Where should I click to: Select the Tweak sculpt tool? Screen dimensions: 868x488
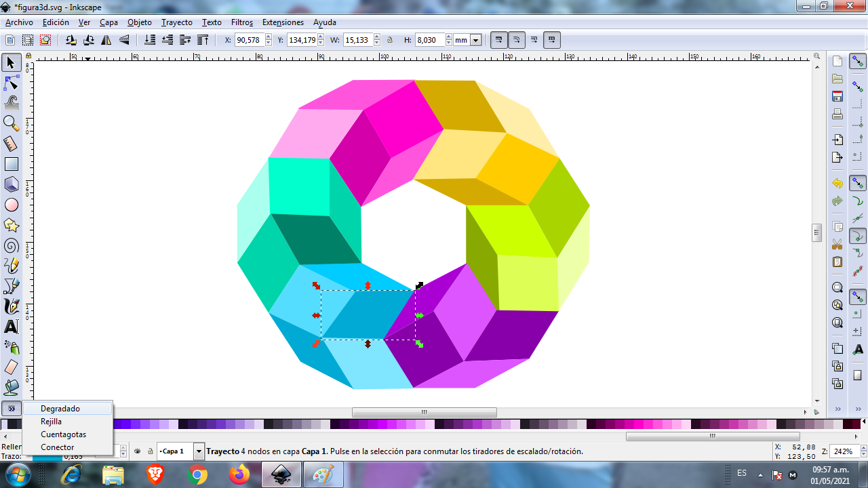pyautogui.click(x=11, y=103)
